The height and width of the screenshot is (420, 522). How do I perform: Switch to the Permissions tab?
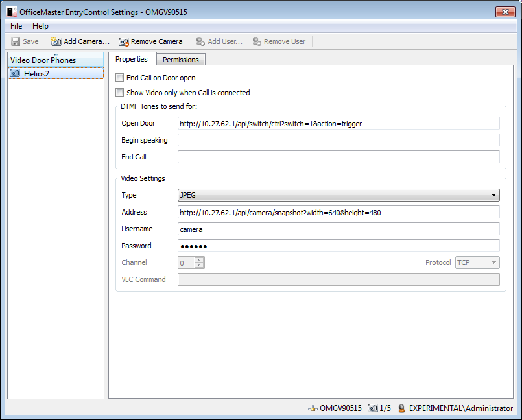tap(181, 60)
